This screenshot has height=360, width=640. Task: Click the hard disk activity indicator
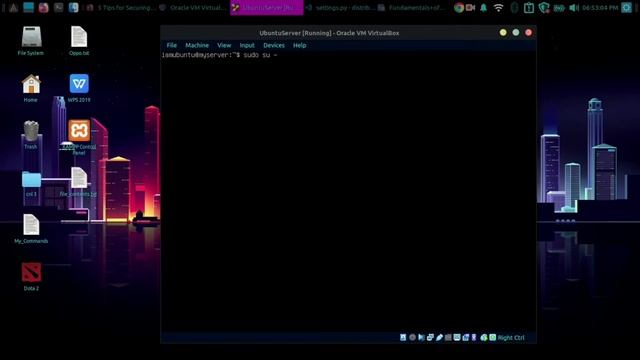(x=403, y=338)
